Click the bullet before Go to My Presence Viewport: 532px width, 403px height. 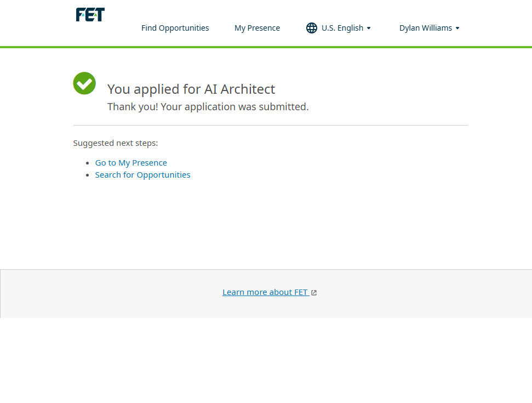coord(88,163)
